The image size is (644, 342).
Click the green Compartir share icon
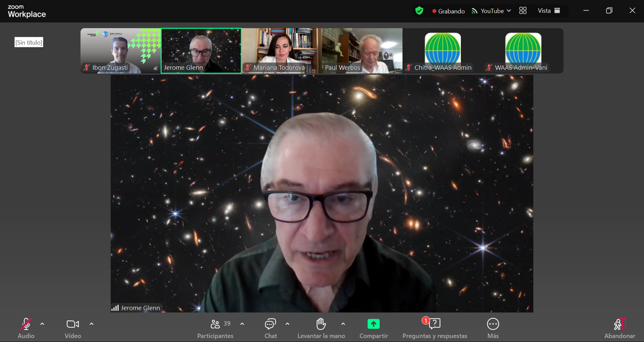(x=373, y=324)
